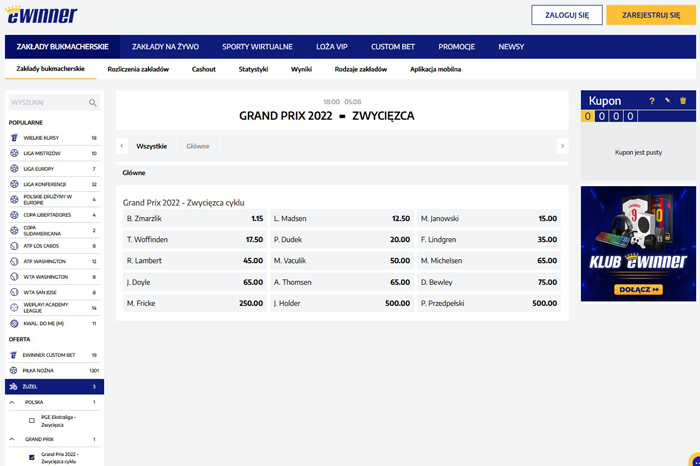Bet on F. Lindgren at 35.00

489,240
